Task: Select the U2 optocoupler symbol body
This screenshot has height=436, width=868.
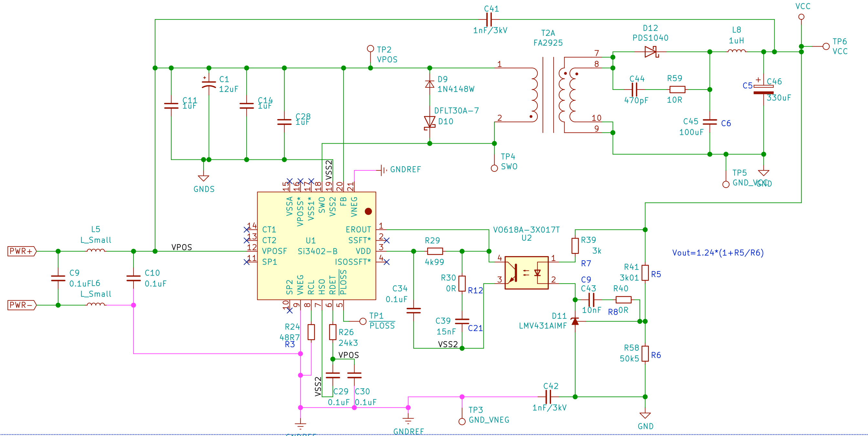Action: coord(527,273)
